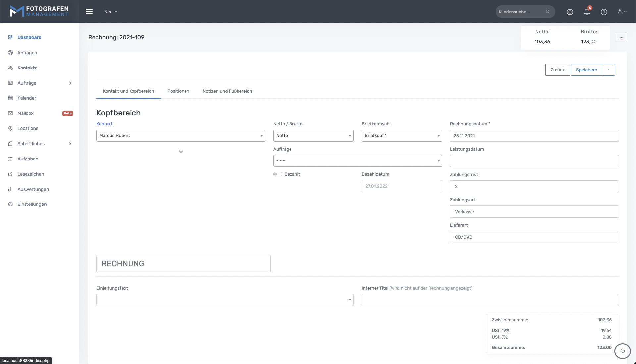Expand the Aufträge sidebar submenu
Viewport: 636px width, 364px height.
click(x=70, y=83)
